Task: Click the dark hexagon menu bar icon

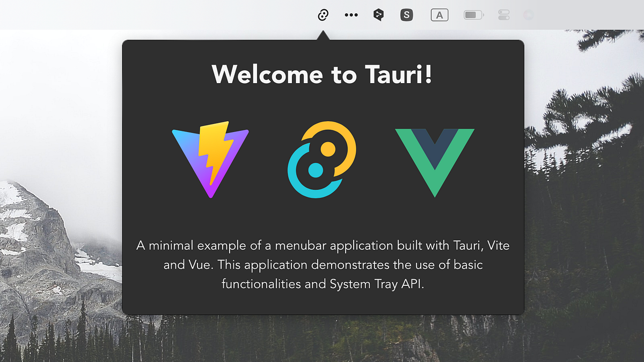Action: pyautogui.click(x=378, y=15)
